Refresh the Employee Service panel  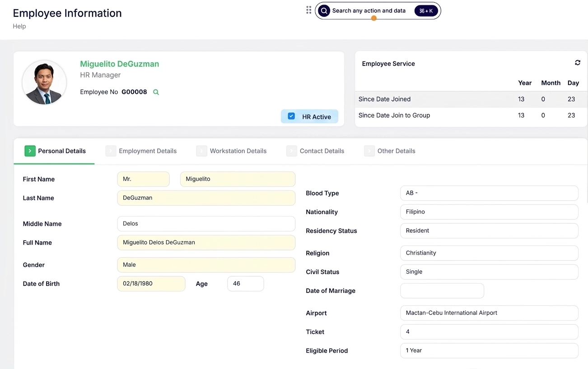pos(577,63)
